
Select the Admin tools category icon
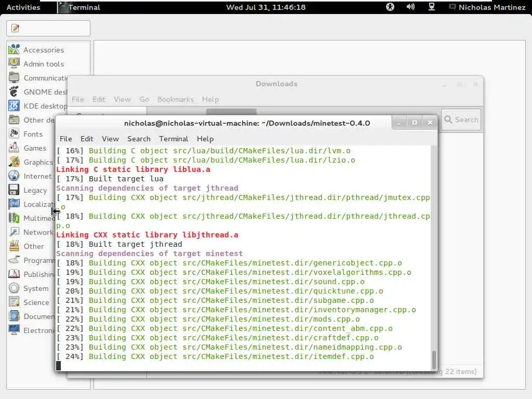(x=14, y=63)
